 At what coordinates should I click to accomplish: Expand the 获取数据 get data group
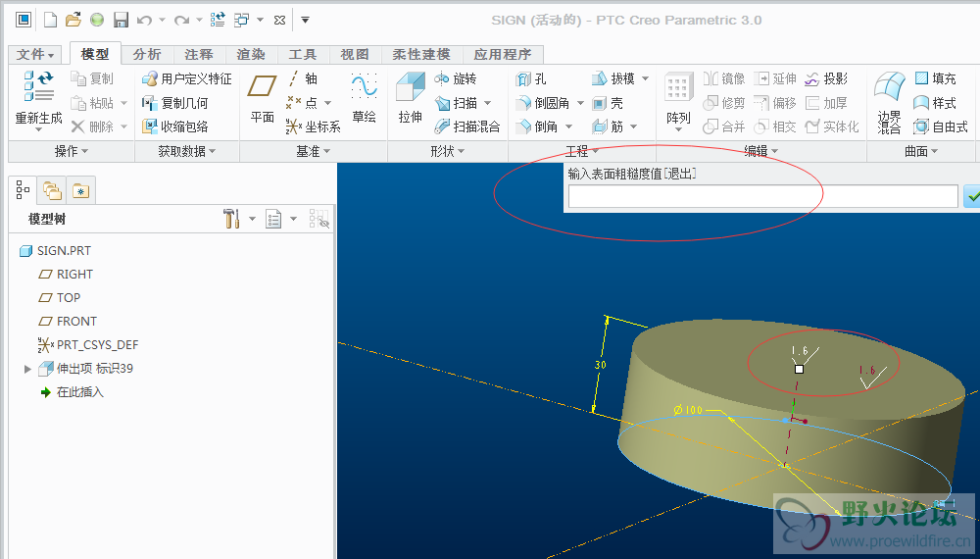(x=186, y=151)
